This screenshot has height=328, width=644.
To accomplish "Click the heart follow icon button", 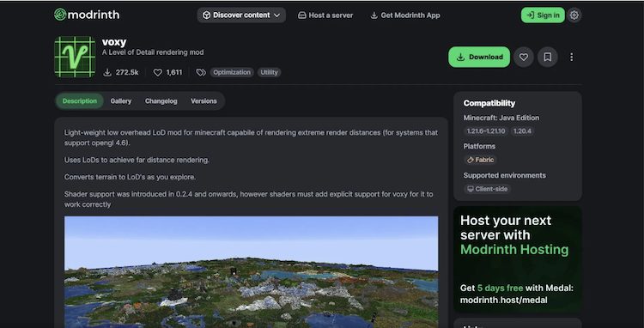I will (x=524, y=57).
